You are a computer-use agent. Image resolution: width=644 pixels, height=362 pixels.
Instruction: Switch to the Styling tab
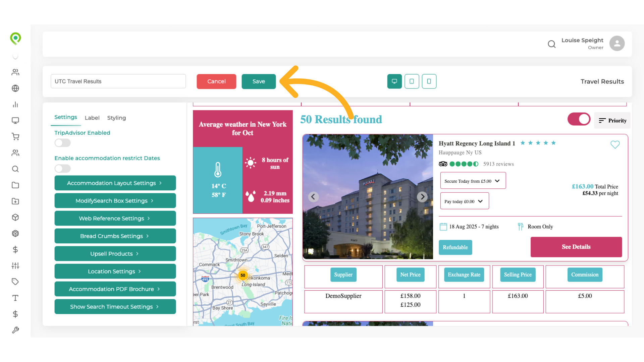pyautogui.click(x=116, y=118)
